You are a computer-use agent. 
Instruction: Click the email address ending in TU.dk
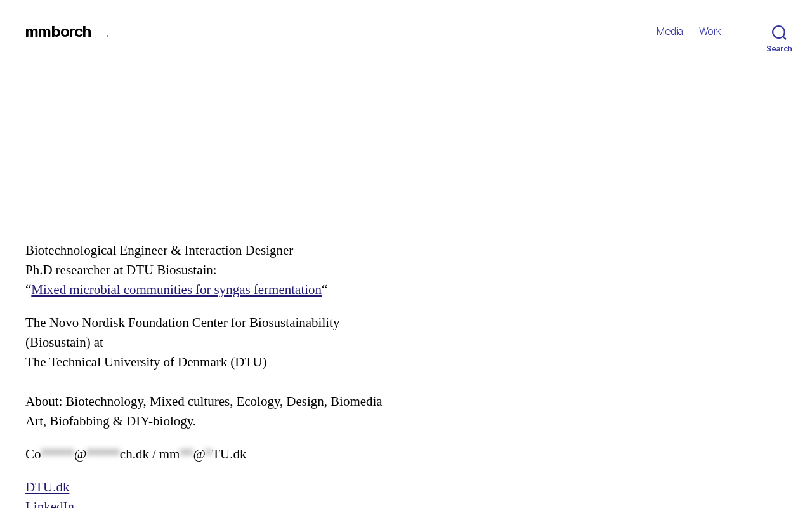[202, 455]
